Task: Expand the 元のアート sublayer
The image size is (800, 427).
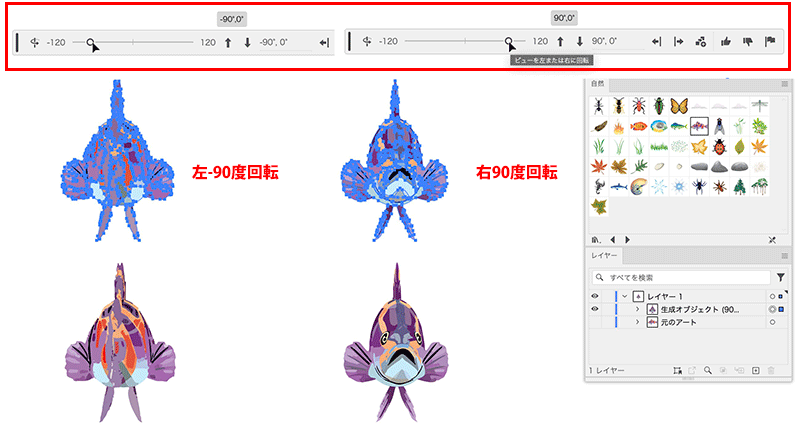Action: [637, 323]
